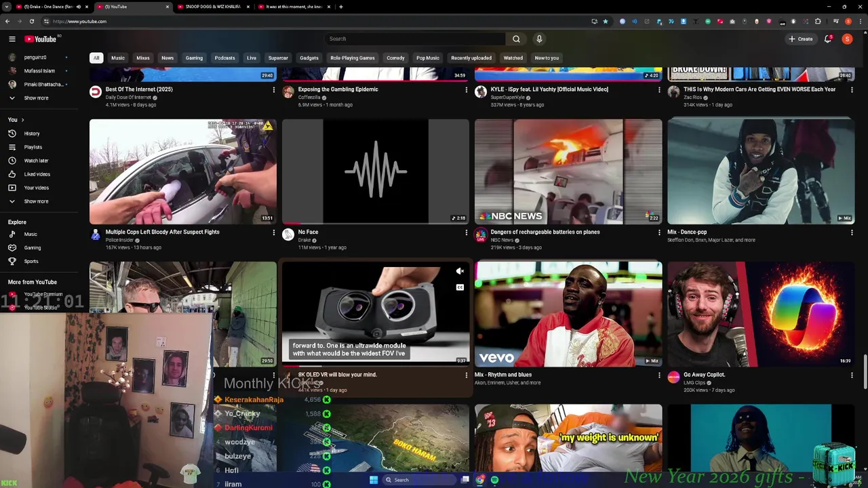Reload the page

[x=31, y=22]
